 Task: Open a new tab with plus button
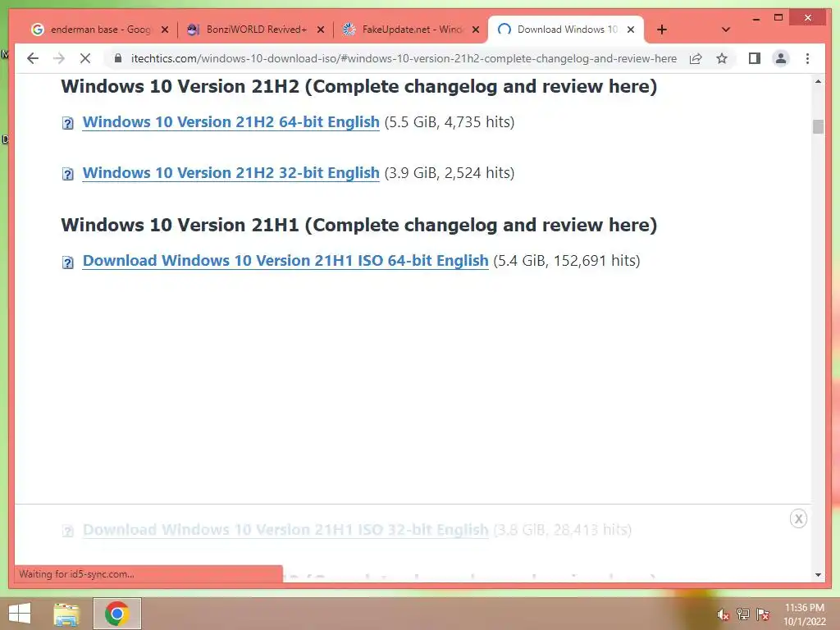[662, 30]
